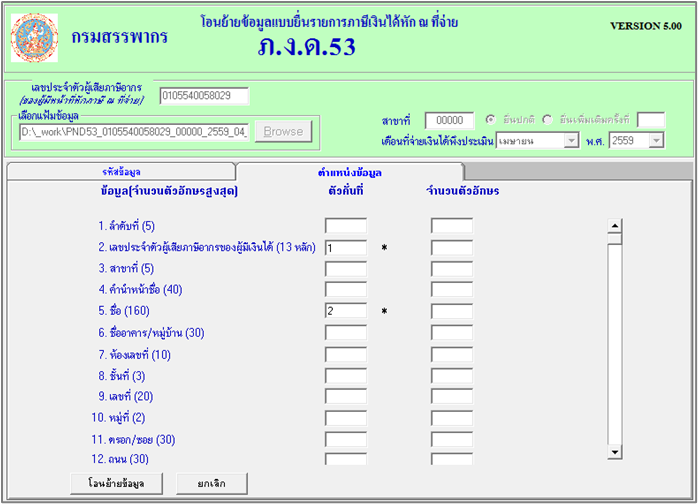This screenshot has width=698, height=504.
Task: Click scrollbar up arrow in field list
Action: (615, 226)
